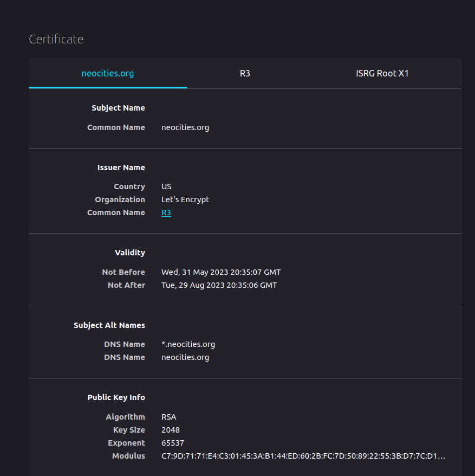This screenshot has height=476, width=475.
Task: Click the exponent value 65537
Action: pyautogui.click(x=173, y=443)
